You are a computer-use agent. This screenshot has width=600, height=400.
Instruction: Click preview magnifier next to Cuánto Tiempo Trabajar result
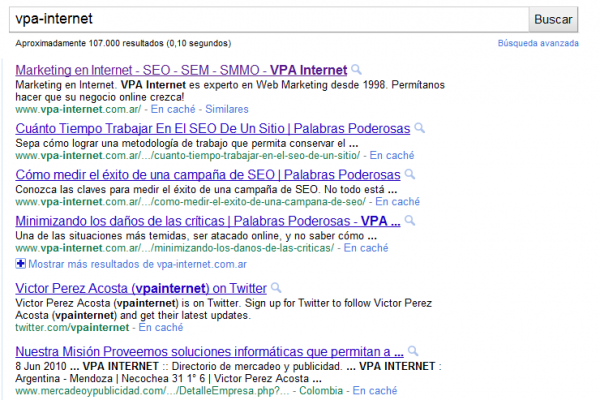pyautogui.click(x=419, y=128)
